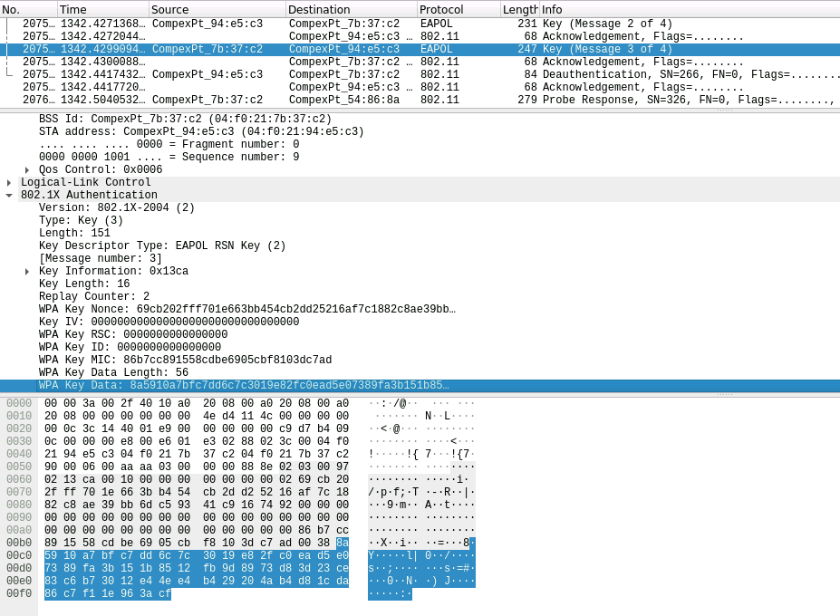Sort packets by Source column header
This screenshot has height=616, width=840.
217,9
